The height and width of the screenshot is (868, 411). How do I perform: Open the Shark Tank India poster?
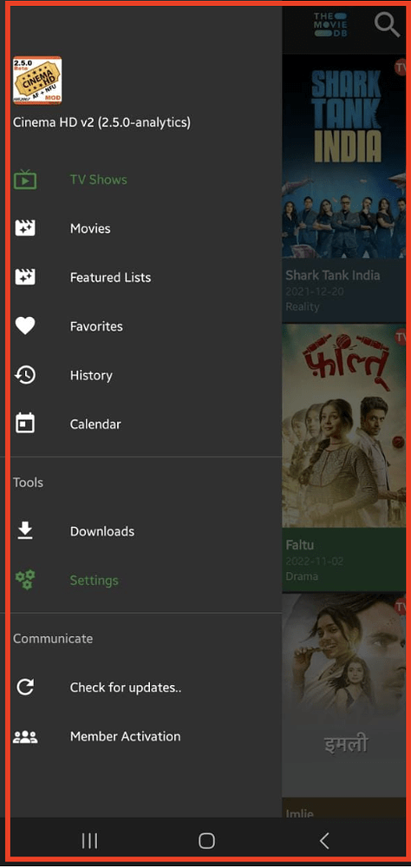[344, 156]
